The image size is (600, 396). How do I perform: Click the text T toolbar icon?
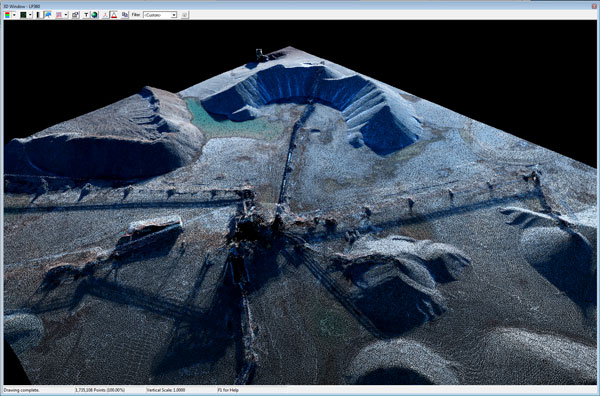click(86, 15)
